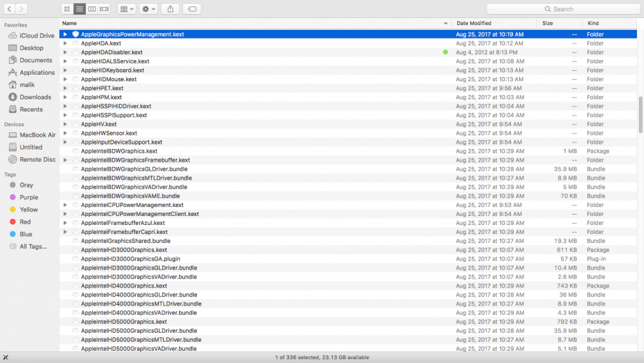The width and height of the screenshot is (644, 363).
Task: Select AppleIntelHD3000Graphics.kext package
Action: point(348,250)
